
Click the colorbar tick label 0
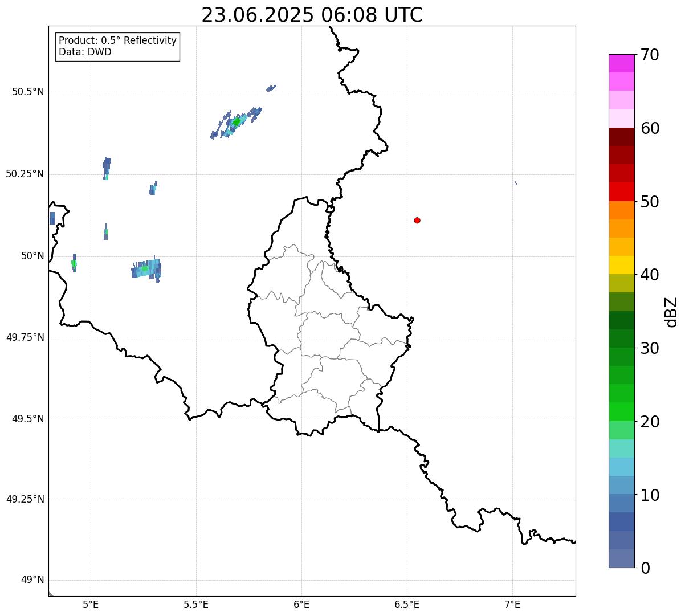click(x=646, y=568)
